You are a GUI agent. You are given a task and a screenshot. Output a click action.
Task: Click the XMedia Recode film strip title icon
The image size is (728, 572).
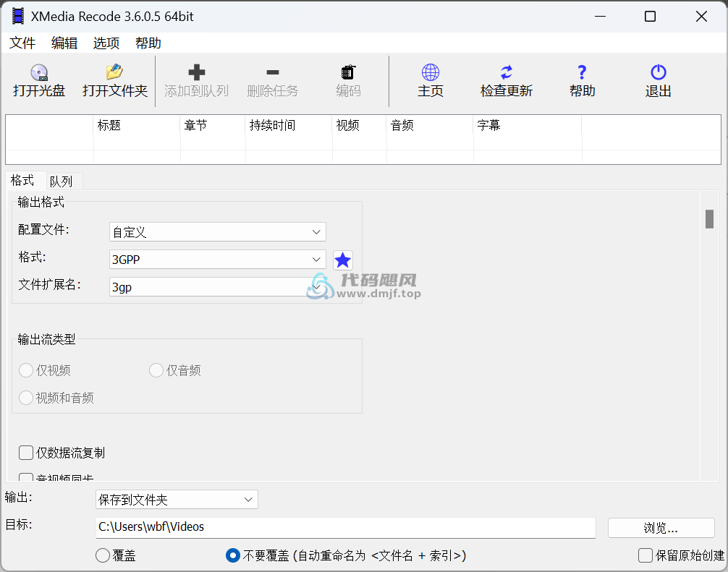[18, 16]
